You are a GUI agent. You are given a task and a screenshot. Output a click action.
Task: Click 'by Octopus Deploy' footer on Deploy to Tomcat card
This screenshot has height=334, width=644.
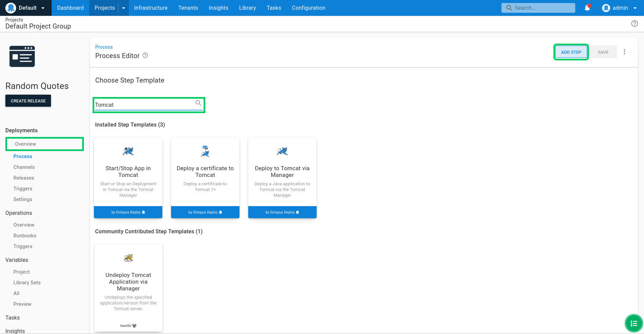[282, 212]
